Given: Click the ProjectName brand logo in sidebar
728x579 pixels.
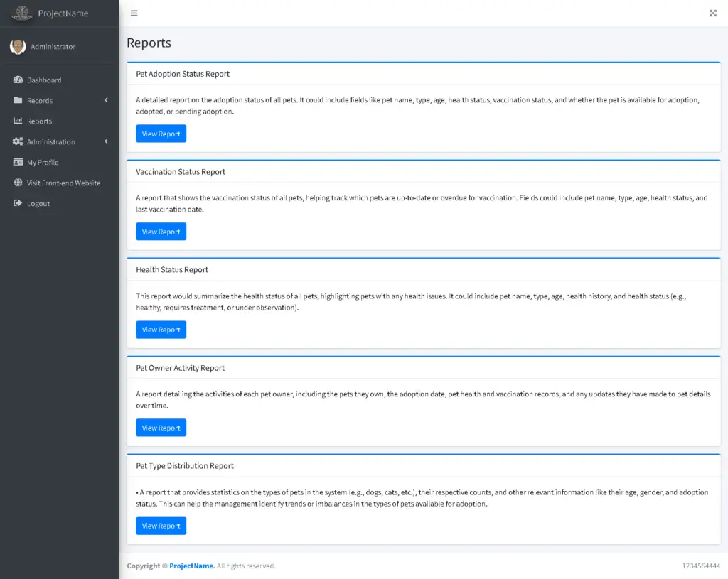Looking at the screenshot, I should point(22,13).
